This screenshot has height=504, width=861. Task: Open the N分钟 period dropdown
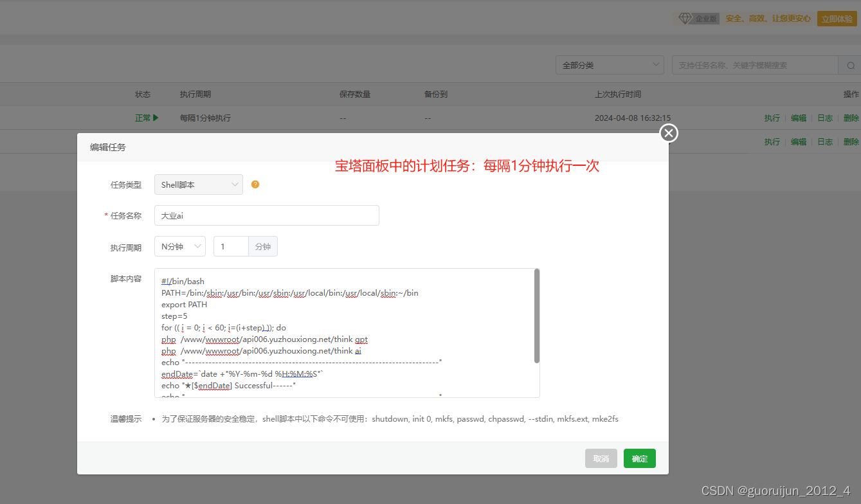(x=180, y=246)
